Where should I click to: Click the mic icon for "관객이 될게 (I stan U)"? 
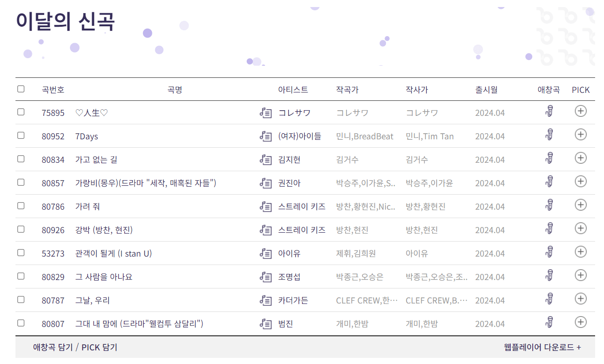(549, 253)
